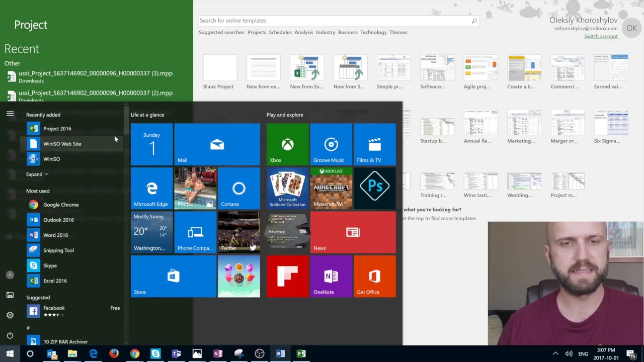Click the # letter group header
The height and width of the screenshot is (362, 644).
coord(28,328)
